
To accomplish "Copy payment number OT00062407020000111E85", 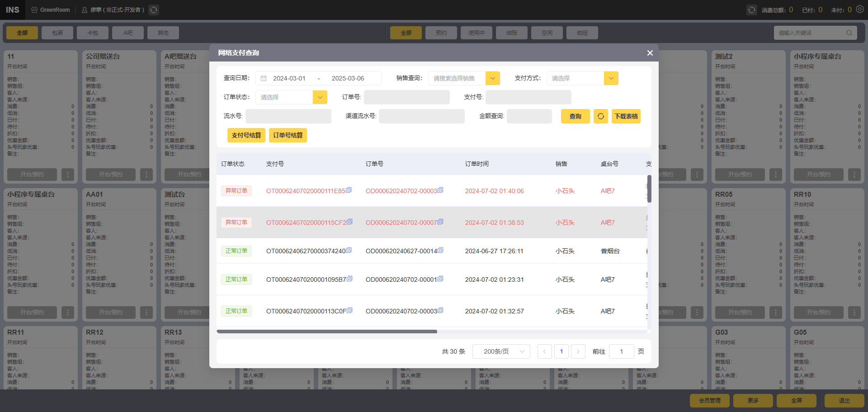I will (x=349, y=190).
